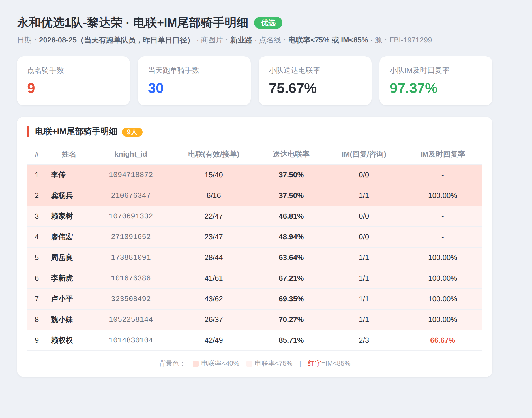The height and width of the screenshot is (418, 532).
Task: Click the page title 永和优选1队-黎达荣
Action: click(x=70, y=23)
